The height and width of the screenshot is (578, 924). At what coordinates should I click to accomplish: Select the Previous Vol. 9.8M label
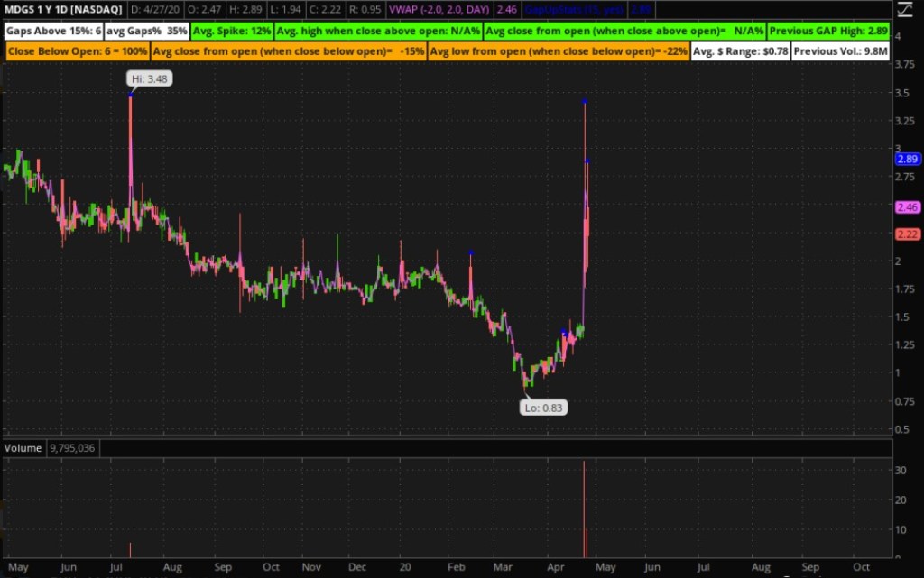point(841,51)
